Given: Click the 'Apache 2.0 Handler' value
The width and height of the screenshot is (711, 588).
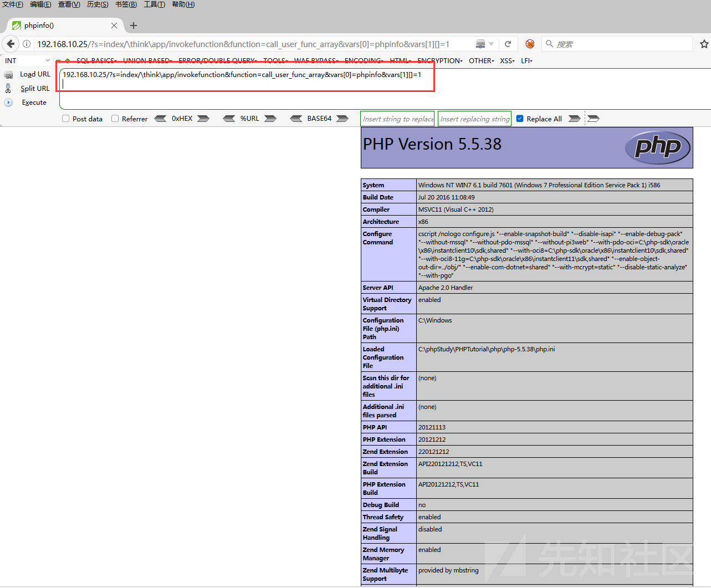Looking at the screenshot, I should [446, 288].
